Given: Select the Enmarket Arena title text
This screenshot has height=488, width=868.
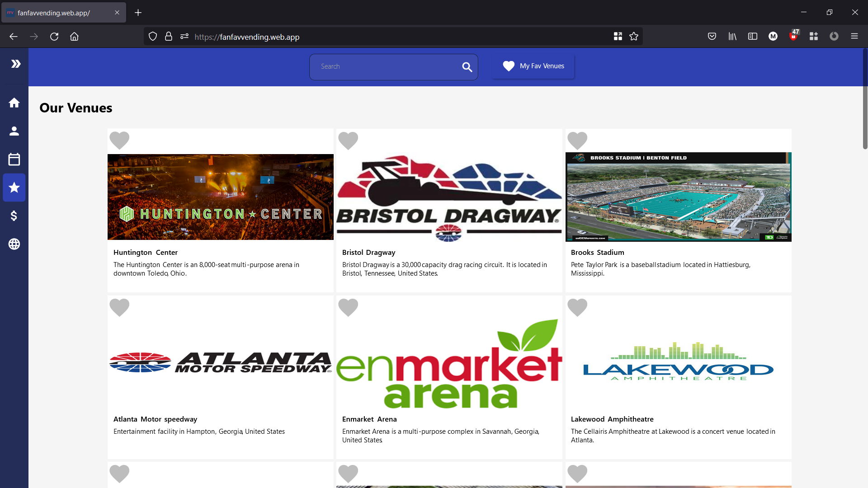Looking at the screenshot, I should 369,419.
